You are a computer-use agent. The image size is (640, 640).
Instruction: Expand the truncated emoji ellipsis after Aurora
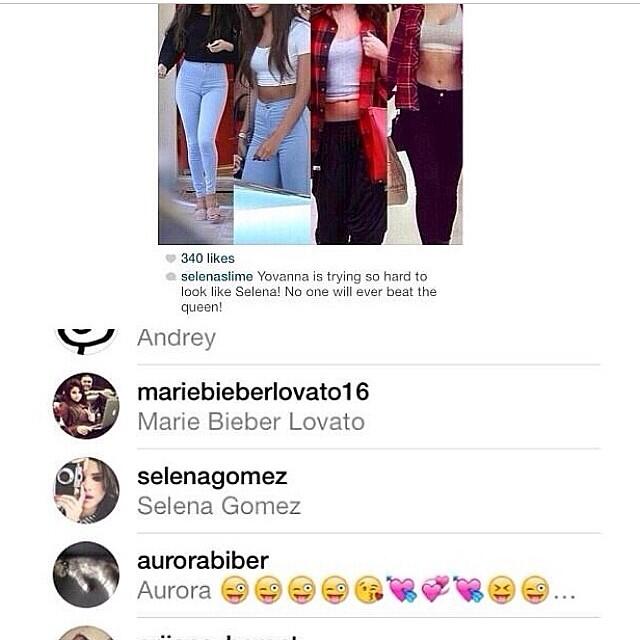(564, 596)
